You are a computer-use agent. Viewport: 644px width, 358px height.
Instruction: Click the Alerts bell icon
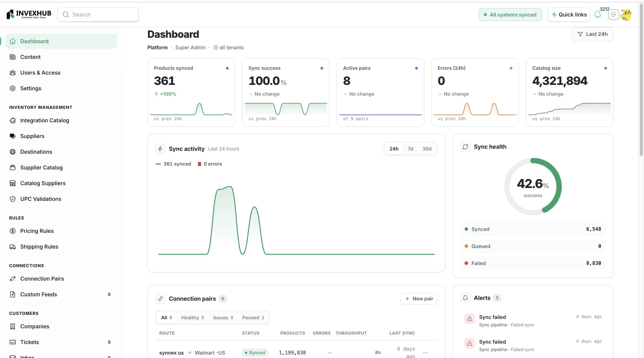point(465,298)
